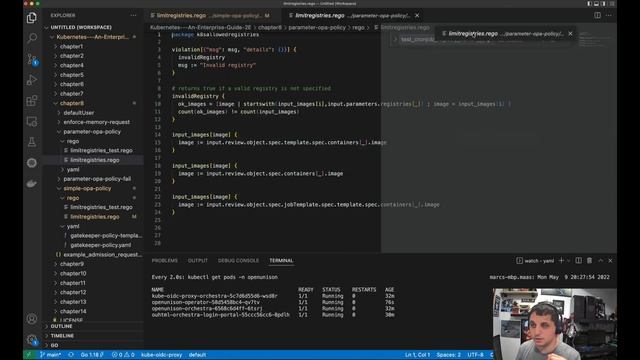Close the parameter-opa-policy limitregistries.rego tab
Screen dimensions: 640x360
(x=417, y=16)
